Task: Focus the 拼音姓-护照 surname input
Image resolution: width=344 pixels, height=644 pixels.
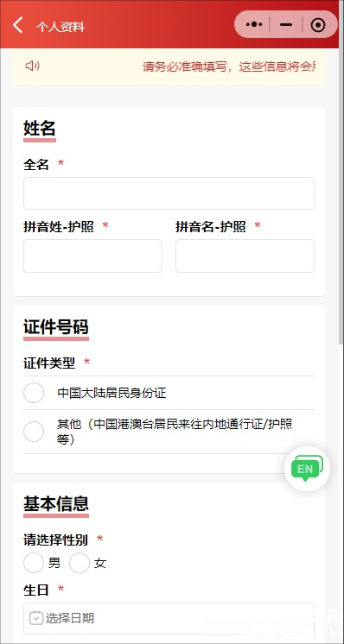Action: tap(92, 256)
